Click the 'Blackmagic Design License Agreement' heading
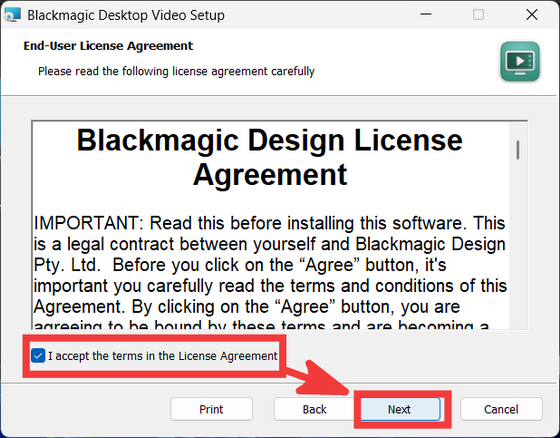 point(270,157)
